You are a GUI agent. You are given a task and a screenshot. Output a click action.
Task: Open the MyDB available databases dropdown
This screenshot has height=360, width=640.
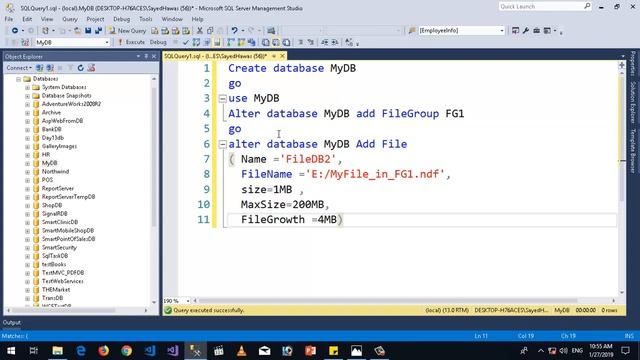107,42
